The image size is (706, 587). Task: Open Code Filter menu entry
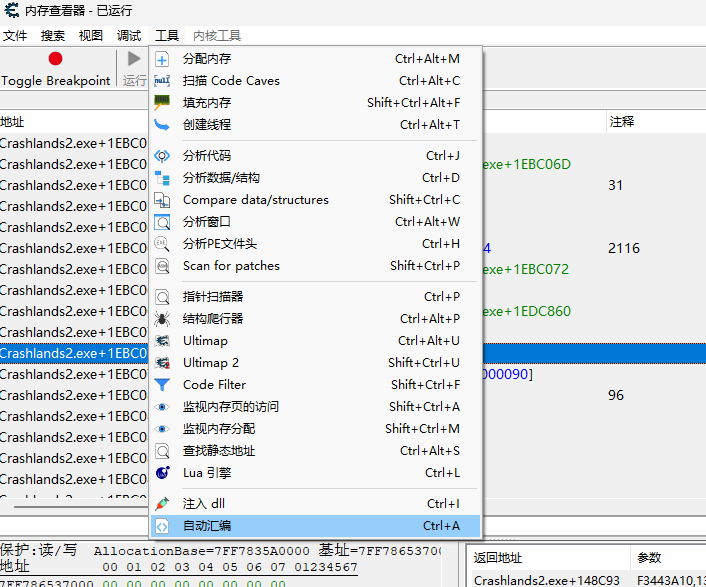pyautogui.click(x=316, y=385)
